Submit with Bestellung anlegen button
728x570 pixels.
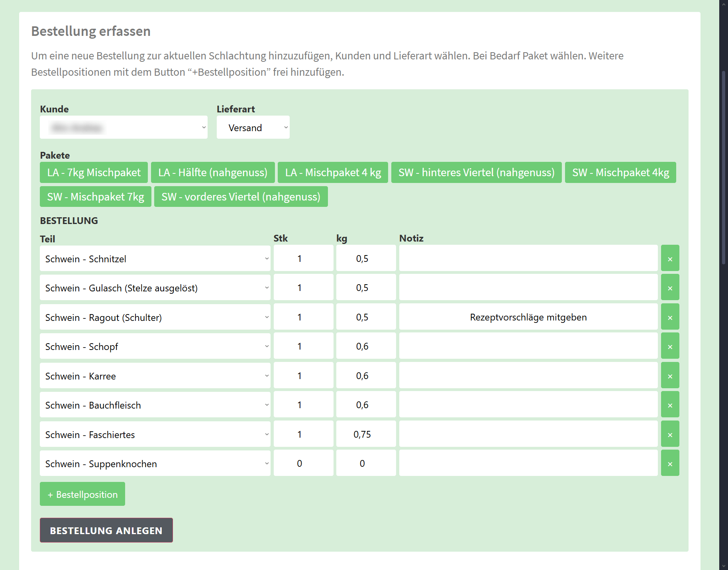pos(106,531)
